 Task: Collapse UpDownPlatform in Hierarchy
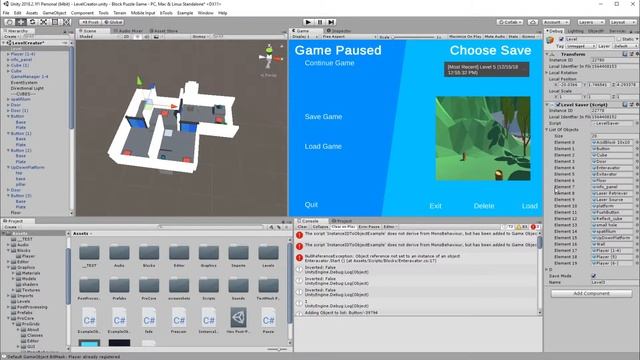(x=8, y=167)
